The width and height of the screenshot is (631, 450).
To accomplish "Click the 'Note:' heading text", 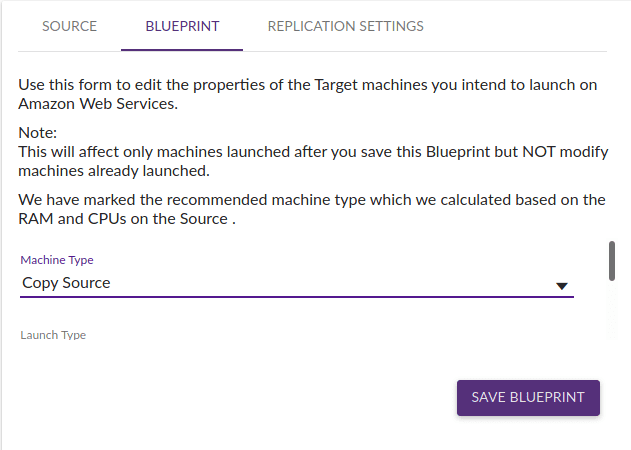I will [38, 133].
